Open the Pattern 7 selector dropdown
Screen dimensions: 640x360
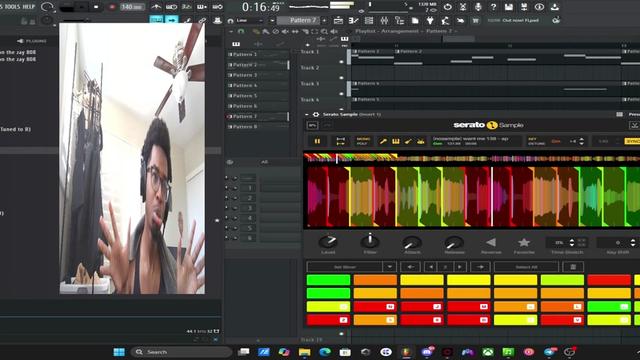(302, 20)
